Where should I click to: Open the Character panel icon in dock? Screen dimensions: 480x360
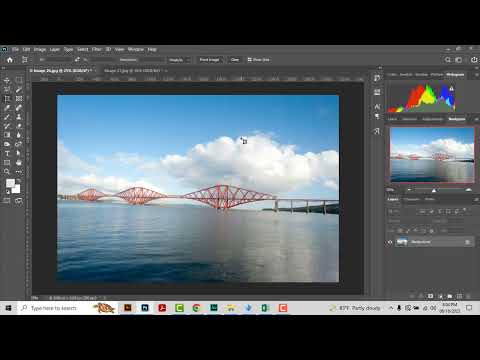tap(377, 107)
